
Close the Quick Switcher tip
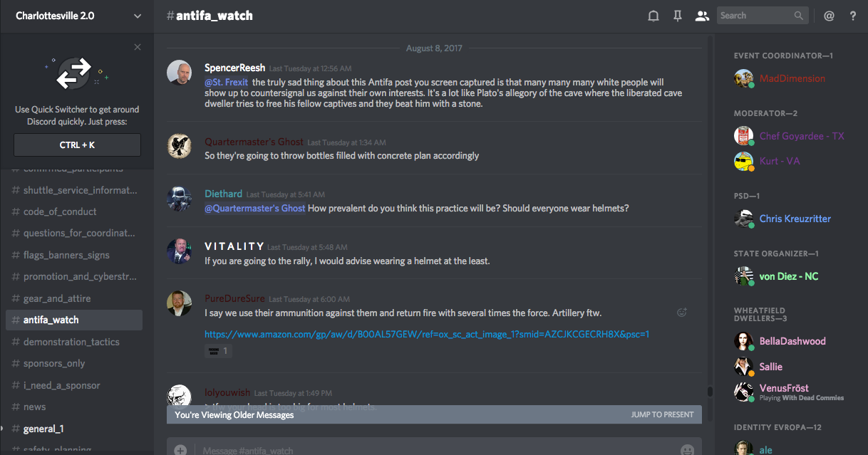pyautogui.click(x=138, y=47)
